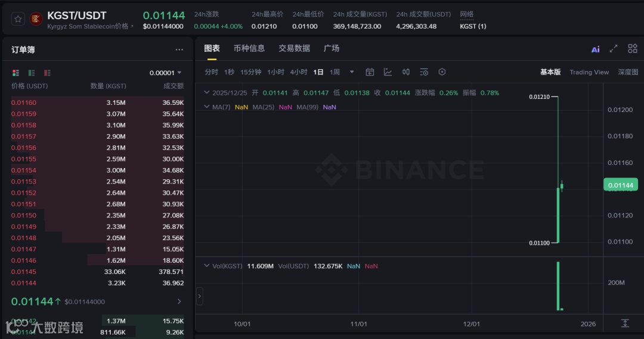Open Kyrgyz Som Stablecoin价格 link
The width and height of the screenshot is (644, 339).
coord(91,26)
